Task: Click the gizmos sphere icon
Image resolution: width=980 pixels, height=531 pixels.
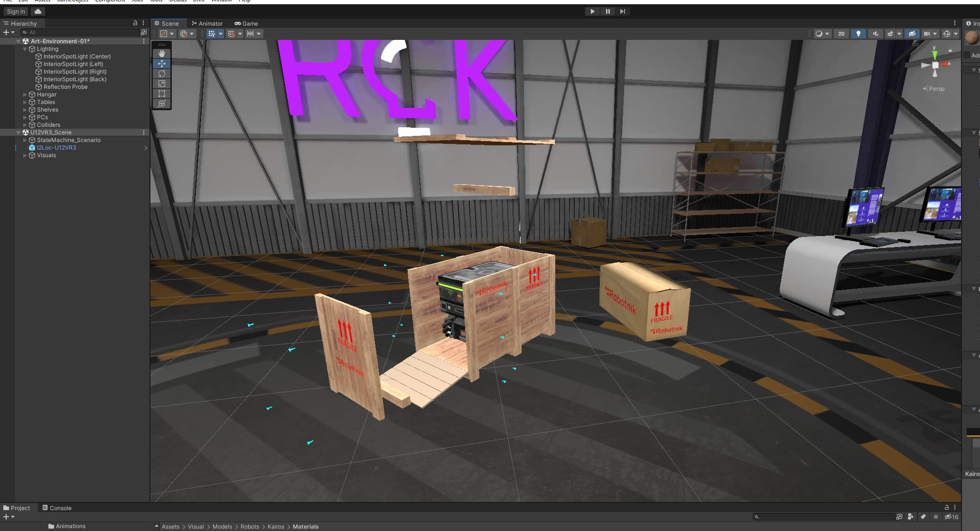Action: coord(947,34)
